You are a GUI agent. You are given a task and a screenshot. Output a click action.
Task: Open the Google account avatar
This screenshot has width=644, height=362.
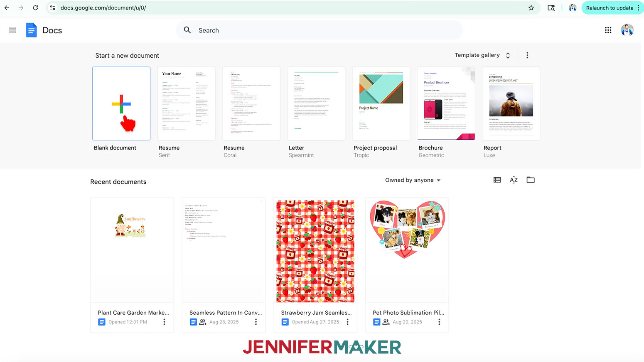[x=627, y=30]
